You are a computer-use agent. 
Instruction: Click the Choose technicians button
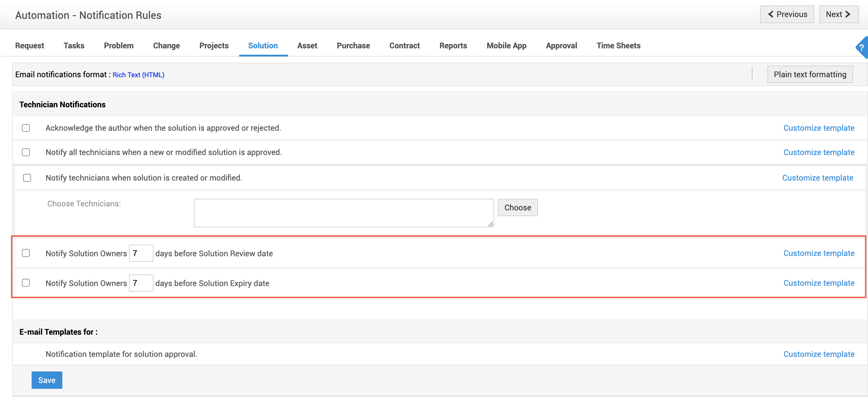tap(517, 208)
